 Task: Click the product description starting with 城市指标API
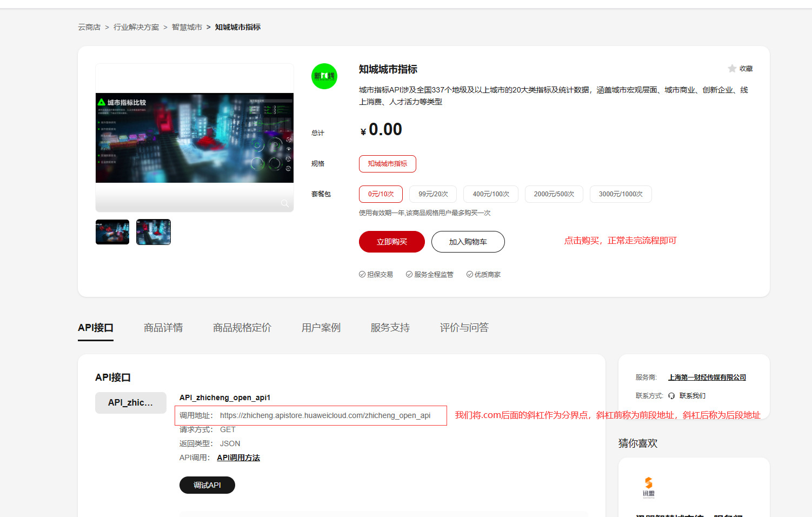pos(554,96)
